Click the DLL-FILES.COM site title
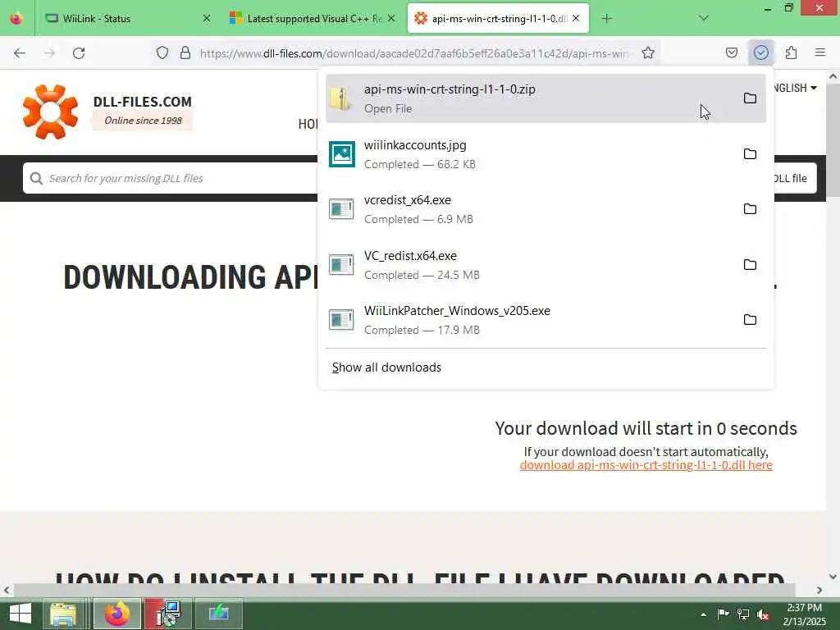Image resolution: width=840 pixels, height=630 pixels. [143, 101]
